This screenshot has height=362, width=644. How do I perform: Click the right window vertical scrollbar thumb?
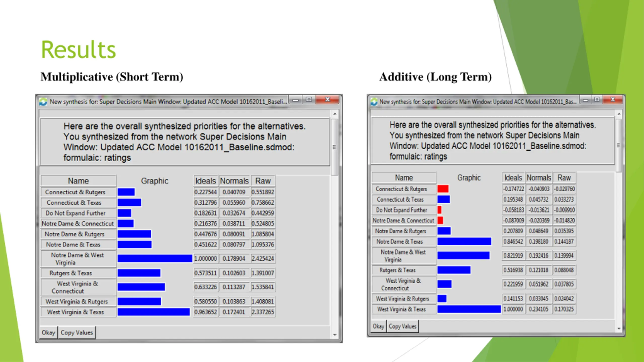pos(619,145)
